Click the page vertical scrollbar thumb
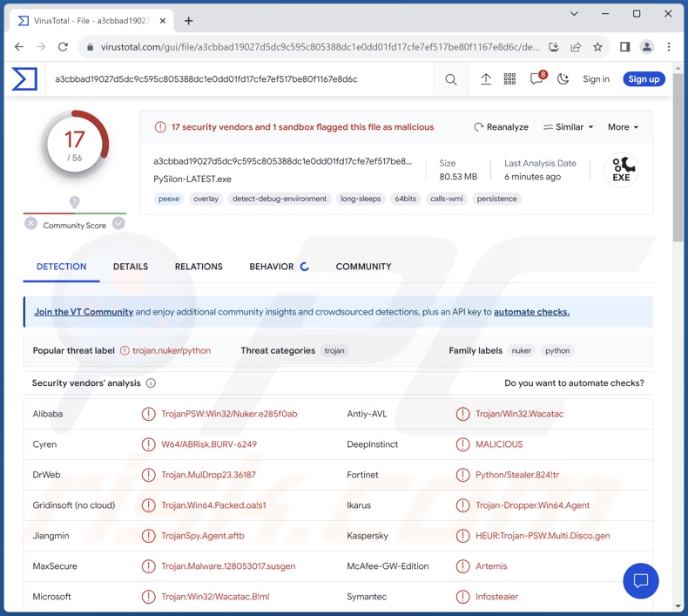 point(678,158)
